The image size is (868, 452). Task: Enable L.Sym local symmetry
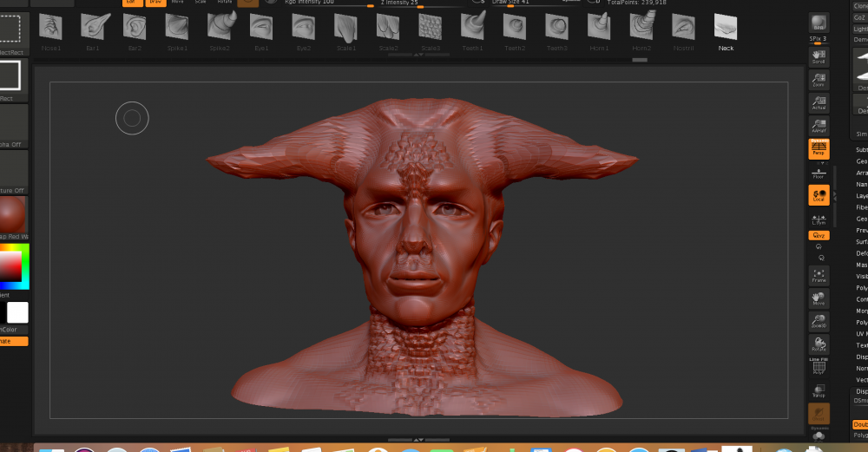click(x=819, y=219)
